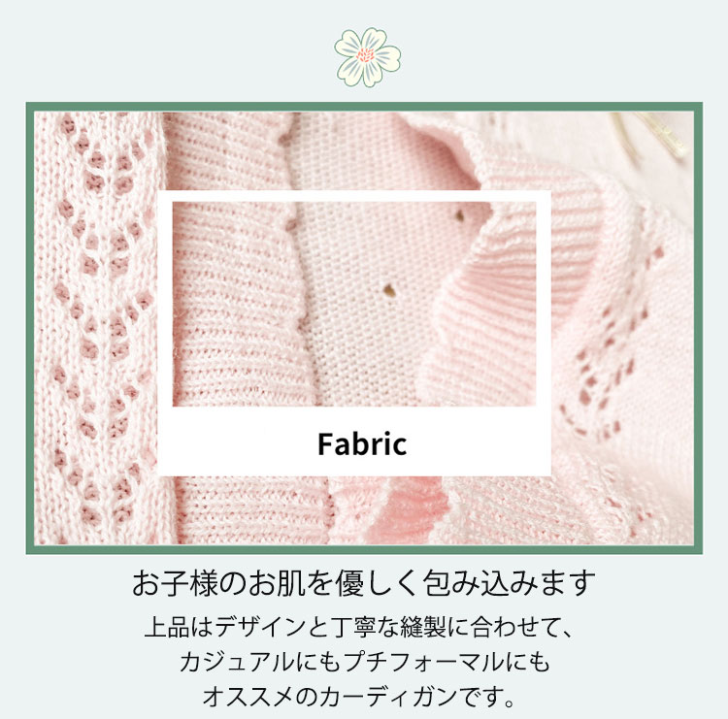Click the inset close-up fabric photo
Screen dimensions: 728x719
click(354, 304)
